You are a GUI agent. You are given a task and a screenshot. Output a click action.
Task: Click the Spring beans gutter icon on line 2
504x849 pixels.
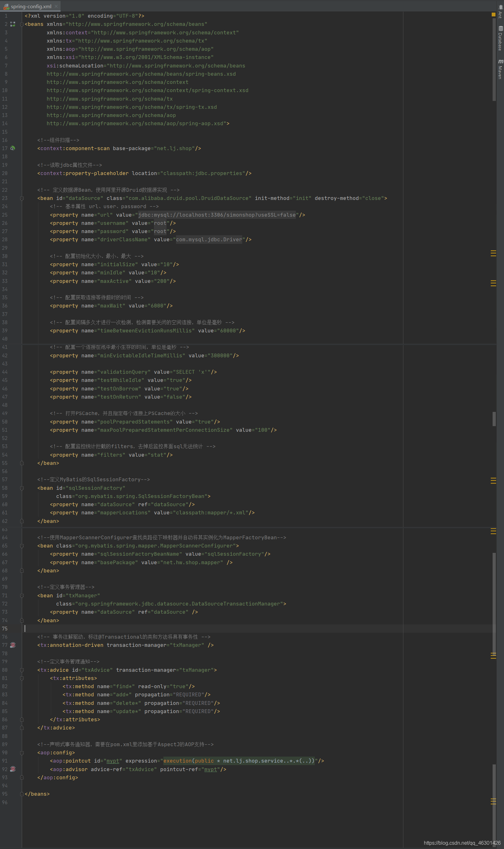(13, 24)
